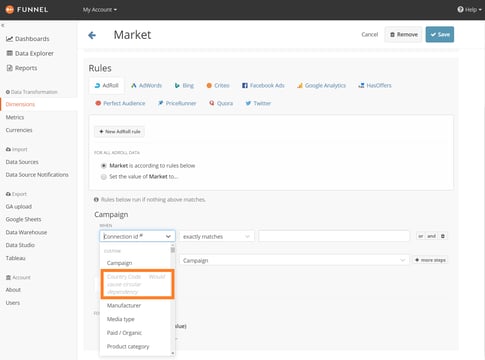Click the dropdown list scrollbar thumb

173,249
